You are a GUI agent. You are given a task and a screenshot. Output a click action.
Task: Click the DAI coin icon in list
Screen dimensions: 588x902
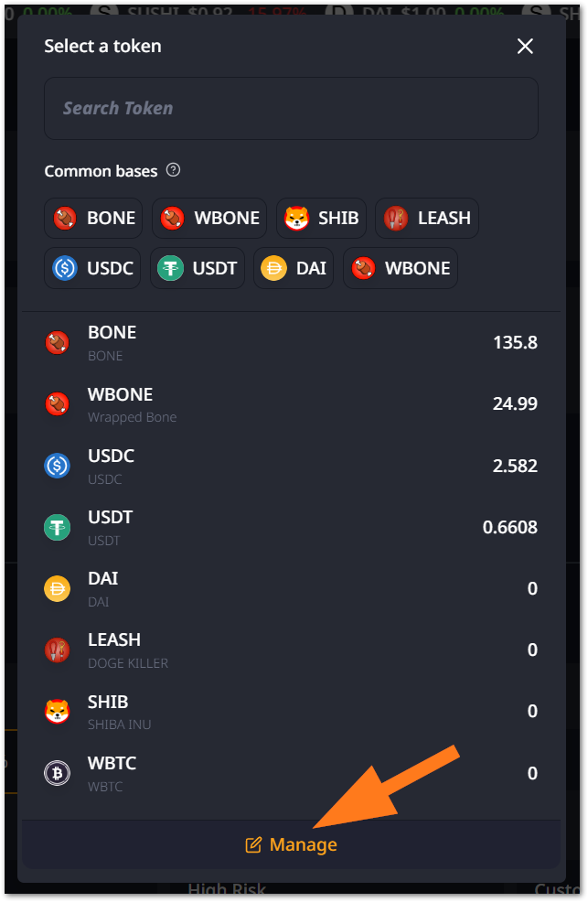[58, 588]
